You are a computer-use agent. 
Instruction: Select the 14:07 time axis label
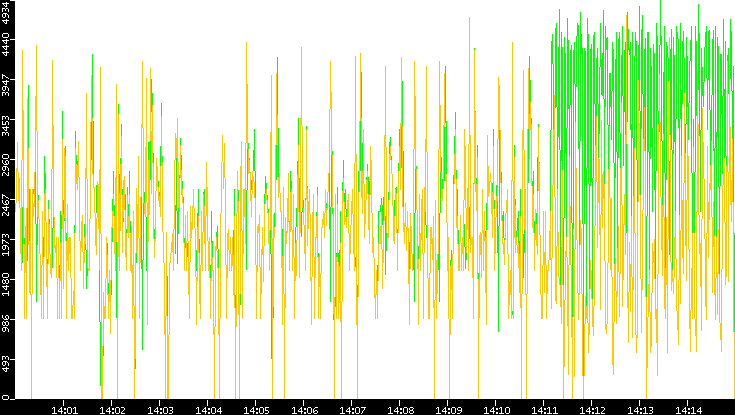(352, 410)
